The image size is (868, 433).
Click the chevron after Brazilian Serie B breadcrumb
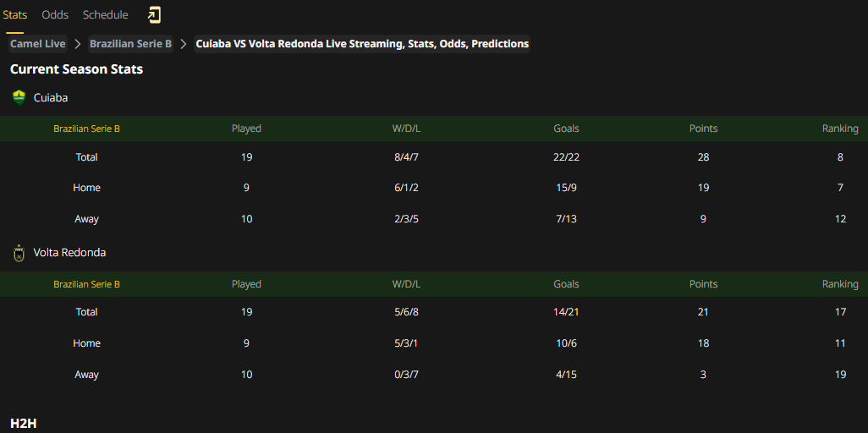[184, 44]
